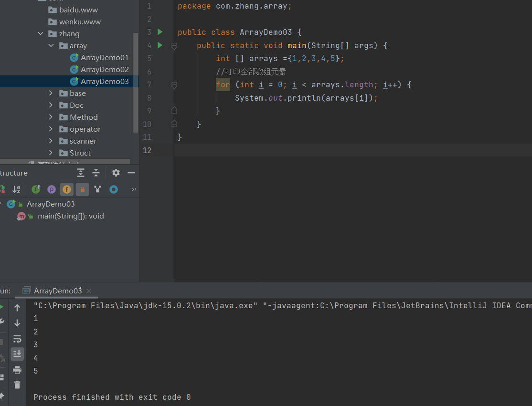Expand the Method package
This screenshot has height=406, width=532.
coord(51,117)
